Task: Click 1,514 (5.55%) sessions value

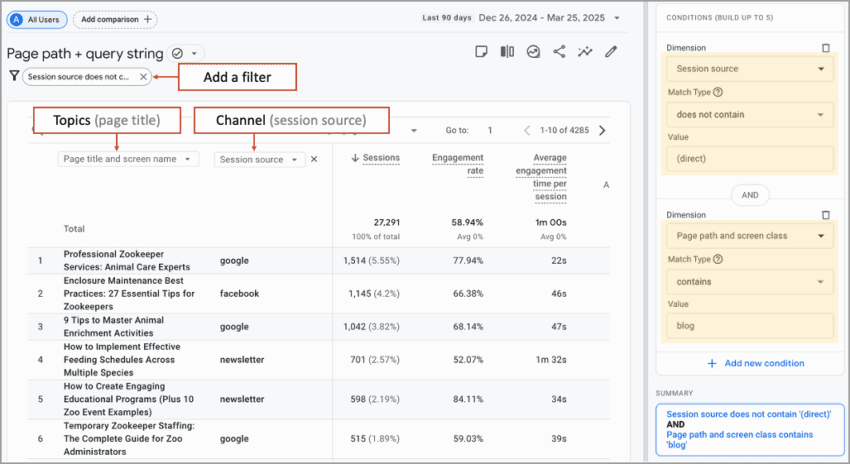Action: click(371, 261)
